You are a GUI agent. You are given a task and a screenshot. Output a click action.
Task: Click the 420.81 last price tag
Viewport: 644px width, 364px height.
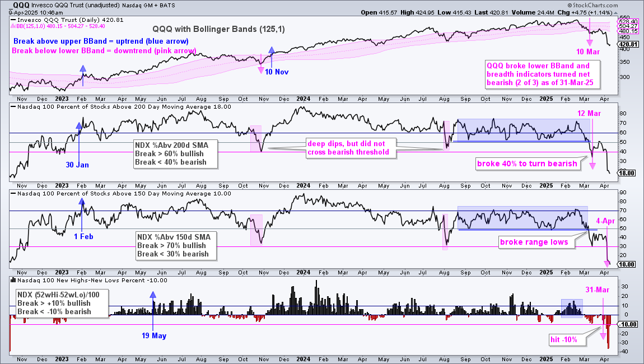point(628,44)
